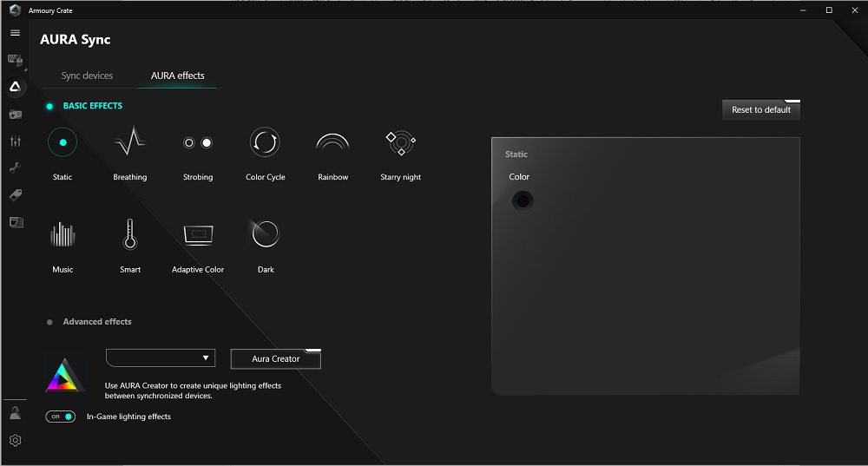Pick the Adaptive Color effect icon
Screen dimensions: 868x466
198,234
